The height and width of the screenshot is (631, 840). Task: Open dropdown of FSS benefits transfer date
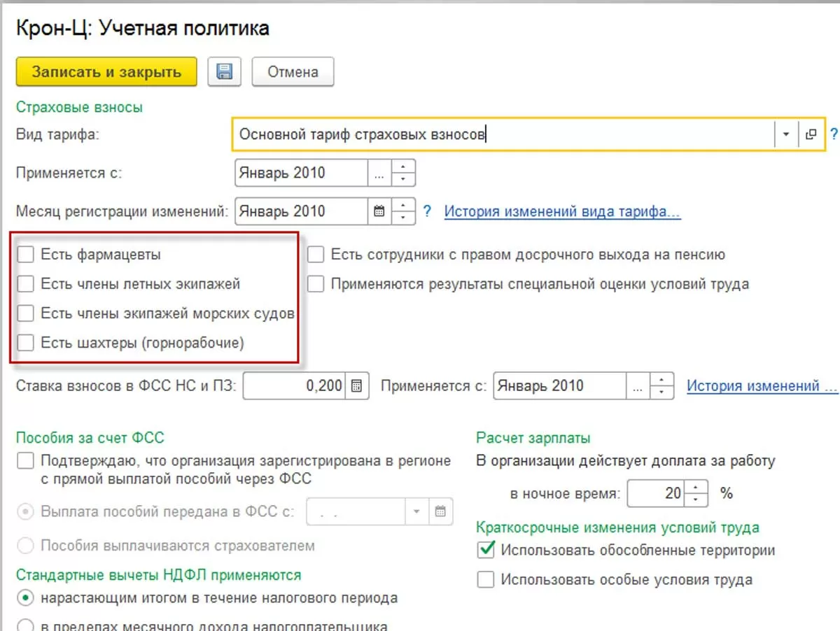tap(416, 512)
